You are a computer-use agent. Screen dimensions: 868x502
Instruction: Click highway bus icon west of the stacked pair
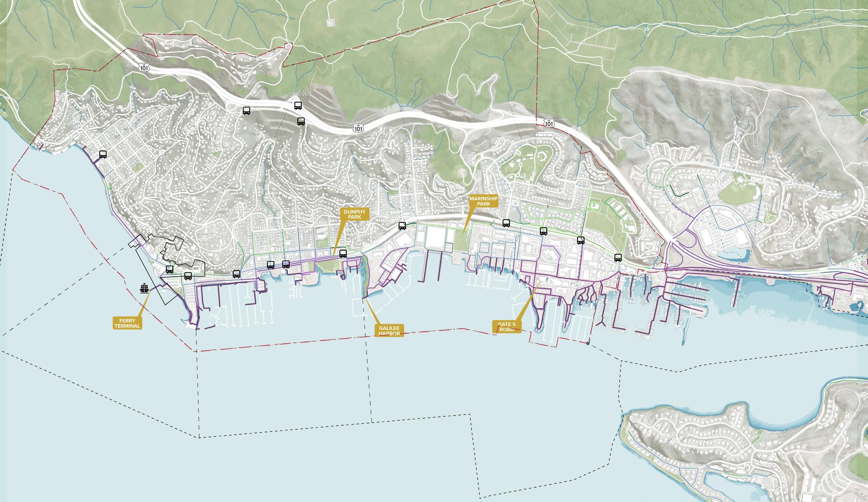coord(246,111)
